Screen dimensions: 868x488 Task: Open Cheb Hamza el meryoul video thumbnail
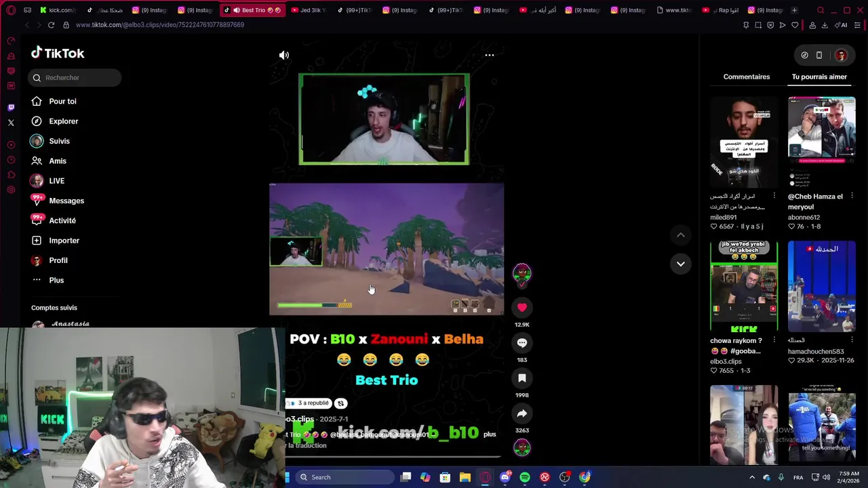point(821,142)
